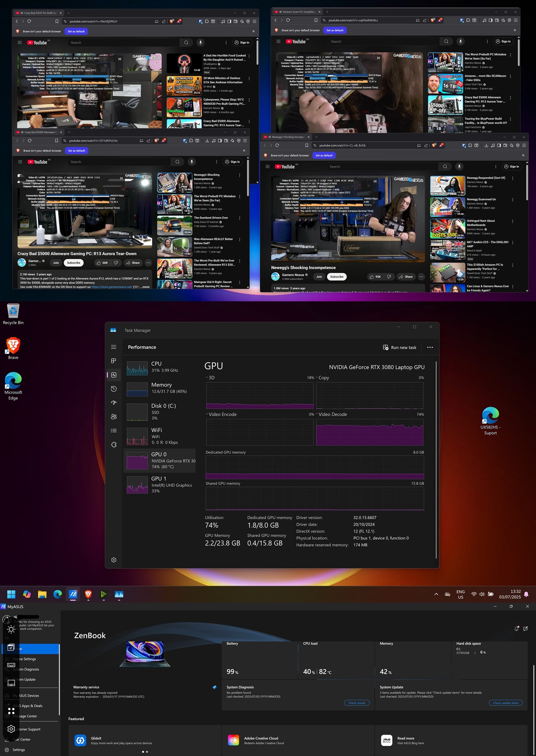Click Share under Newegg's Shocking Incompetence
Screen dimensions: 536x756
pyautogui.click(x=406, y=277)
